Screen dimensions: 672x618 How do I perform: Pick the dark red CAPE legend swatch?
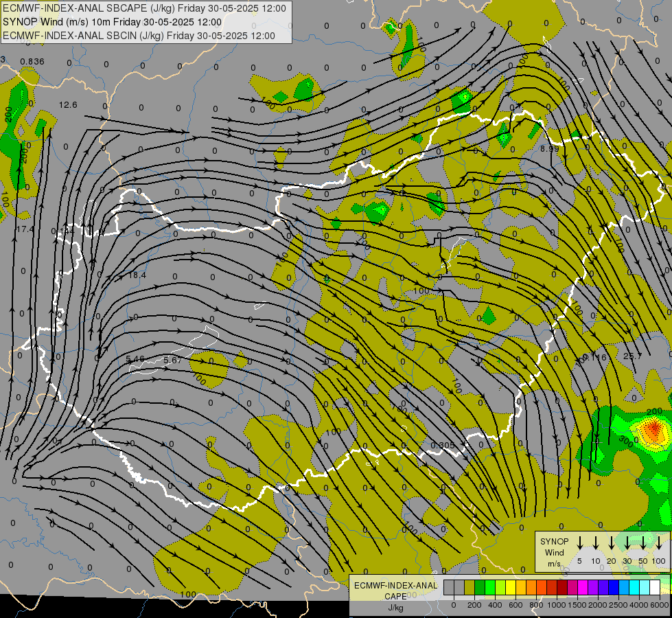click(x=563, y=587)
